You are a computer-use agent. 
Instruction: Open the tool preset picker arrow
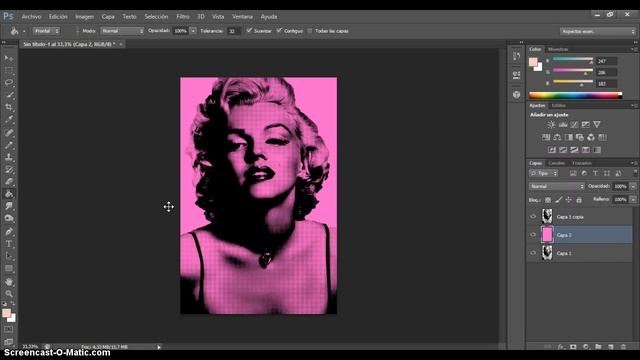24,31
